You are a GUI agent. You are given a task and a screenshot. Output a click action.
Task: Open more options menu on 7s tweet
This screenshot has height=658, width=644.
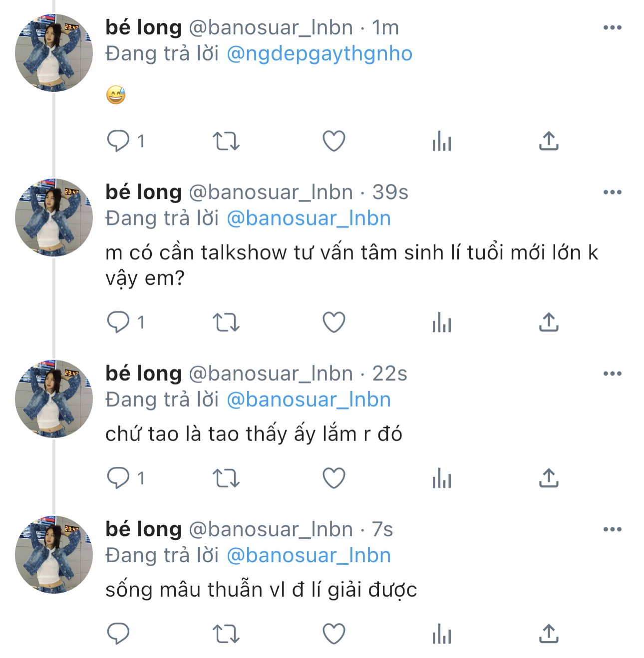click(612, 529)
